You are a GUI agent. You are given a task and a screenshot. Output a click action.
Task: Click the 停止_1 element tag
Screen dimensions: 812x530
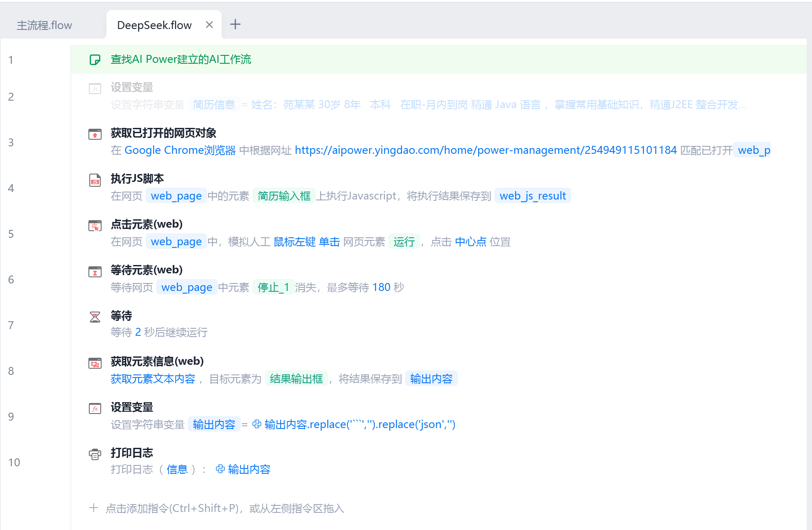tap(274, 287)
